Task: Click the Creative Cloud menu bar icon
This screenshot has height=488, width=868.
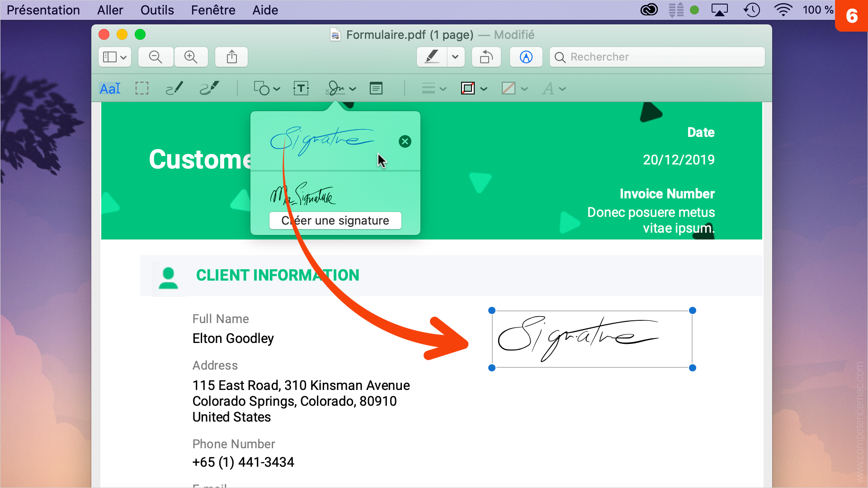Action: click(649, 10)
